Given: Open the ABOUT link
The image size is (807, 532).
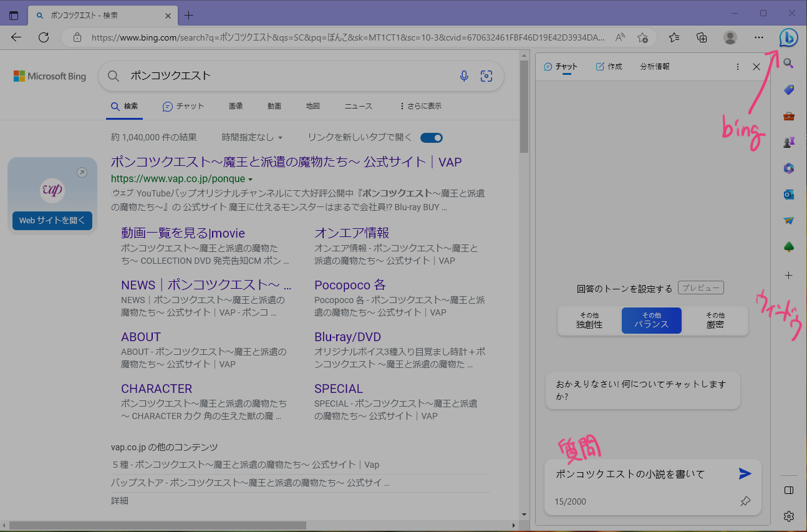Looking at the screenshot, I should coord(141,337).
